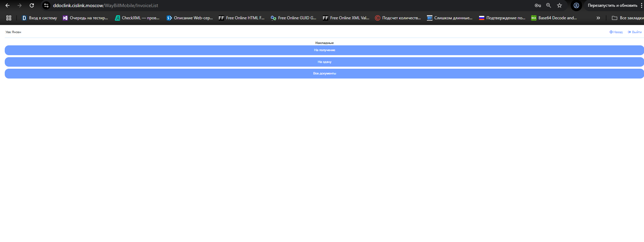This screenshot has height=242, width=644.
Task: Open На получение invoices
Action: click(324, 50)
